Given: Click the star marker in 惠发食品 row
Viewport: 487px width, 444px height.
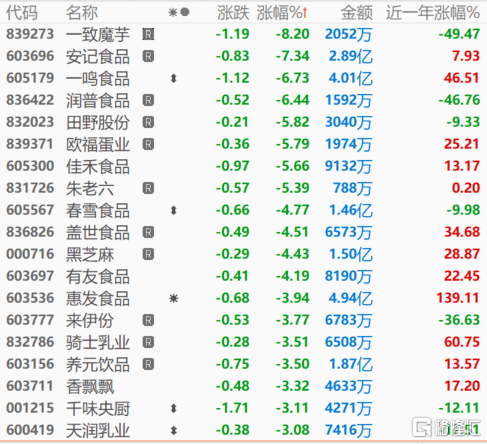Looking at the screenshot, I should pos(173,298).
